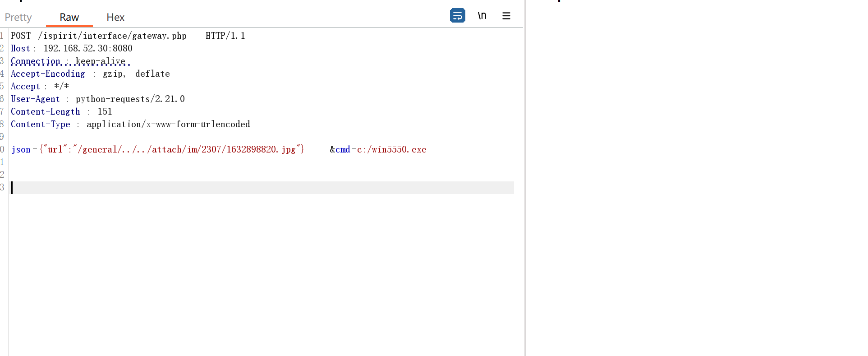Switch to the Pretty tab
The height and width of the screenshot is (356, 868).
[x=18, y=17]
